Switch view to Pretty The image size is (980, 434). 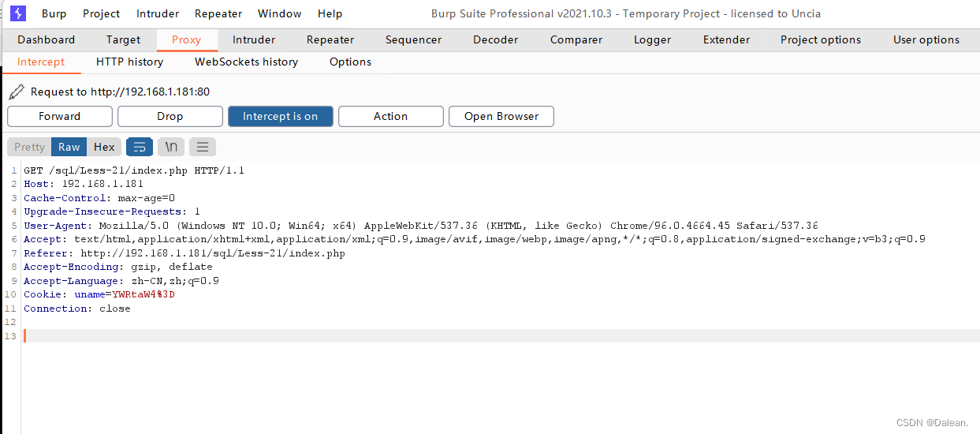click(30, 147)
